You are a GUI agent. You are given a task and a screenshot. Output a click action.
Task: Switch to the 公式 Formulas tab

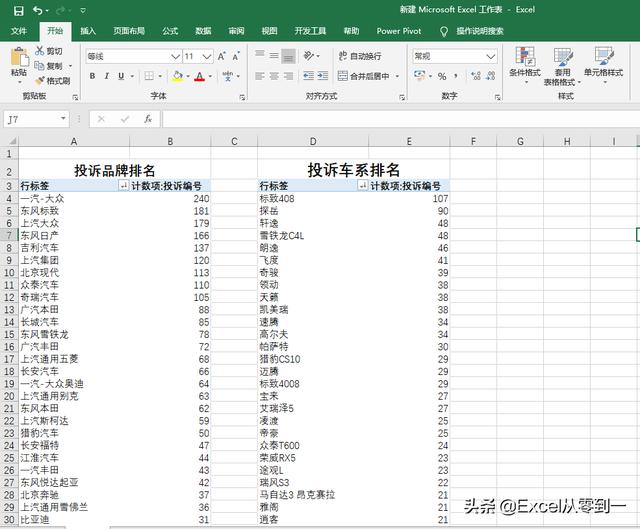[x=170, y=31]
